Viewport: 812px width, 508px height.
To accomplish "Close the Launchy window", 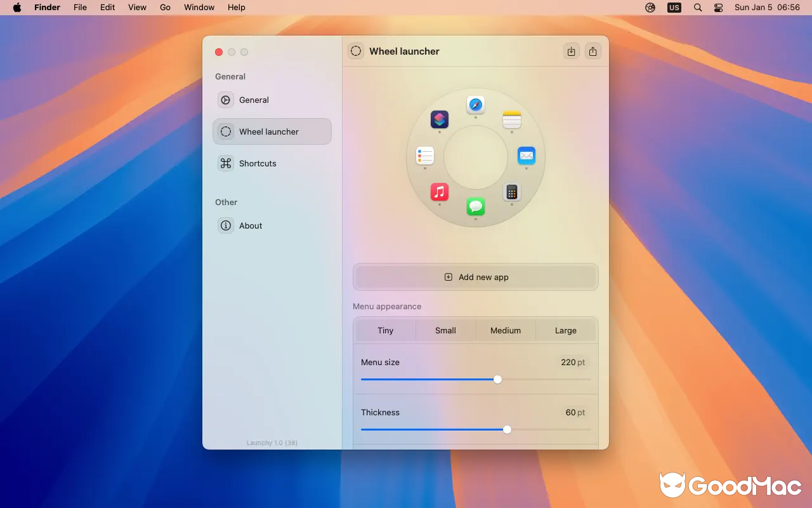I will (x=219, y=52).
